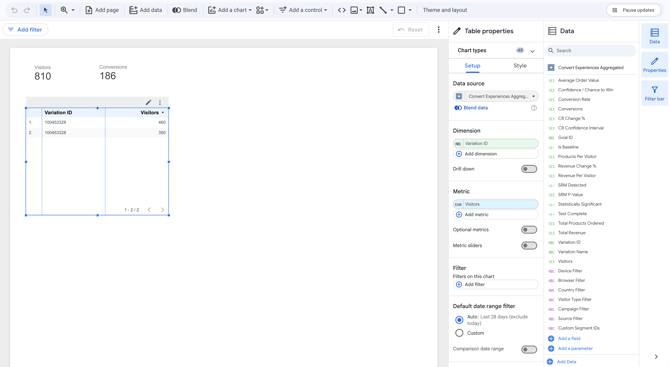Screen dimensions: 670x367
Task: Open the Add a chart menu
Action: (229, 10)
